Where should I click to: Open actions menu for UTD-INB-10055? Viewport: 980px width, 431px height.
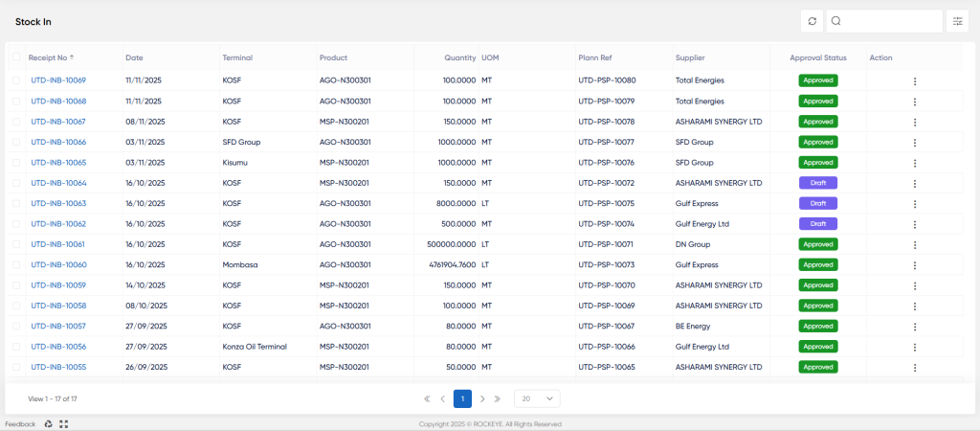tap(914, 367)
